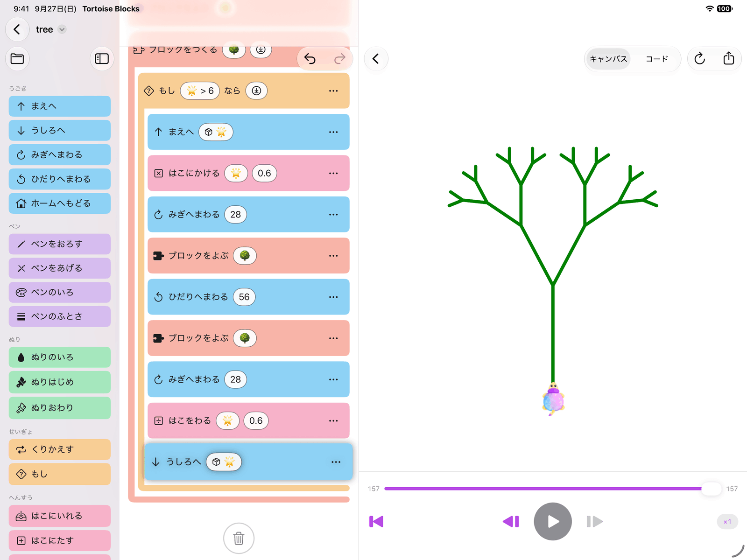Select ホームへもどる block in palette

60,203
